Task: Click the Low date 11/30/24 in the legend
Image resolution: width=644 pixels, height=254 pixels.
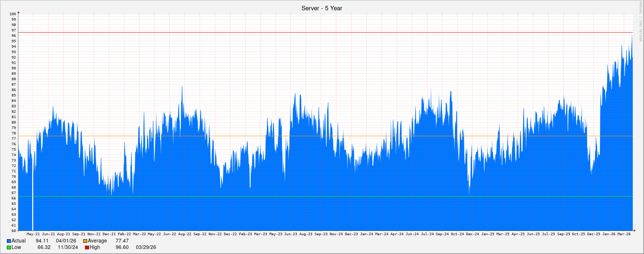Action: click(x=68, y=247)
